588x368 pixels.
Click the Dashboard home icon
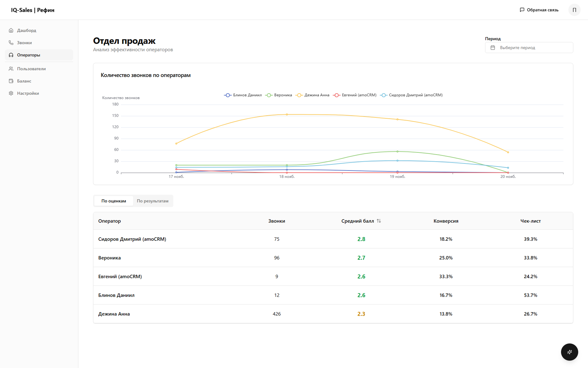[11, 30]
